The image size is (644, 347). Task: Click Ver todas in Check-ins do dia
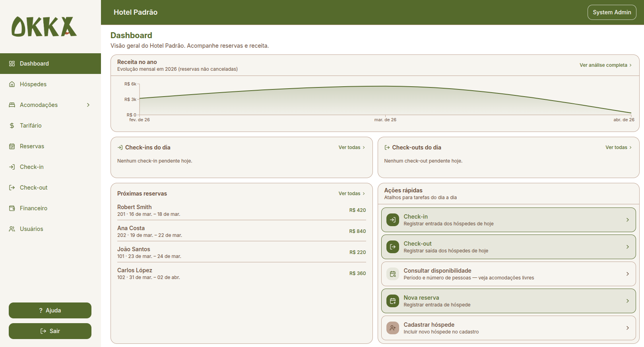tap(352, 147)
